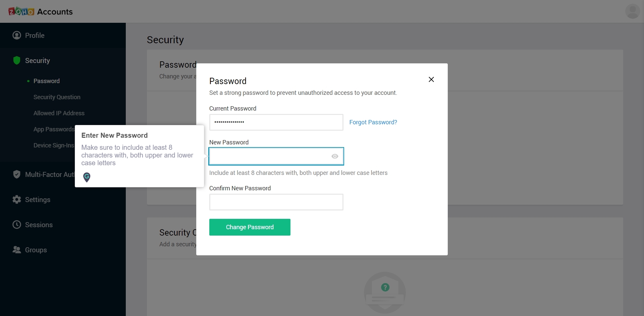Image resolution: width=644 pixels, height=316 pixels.
Task: Focus the Confirm New Password field
Action: (x=276, y=202)
